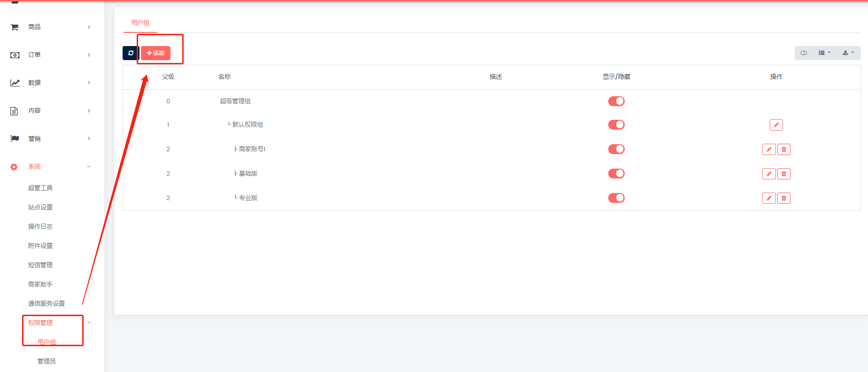Click the 显示/隐藏 column header
The image size is (868, 372).
tap(617, 77)
